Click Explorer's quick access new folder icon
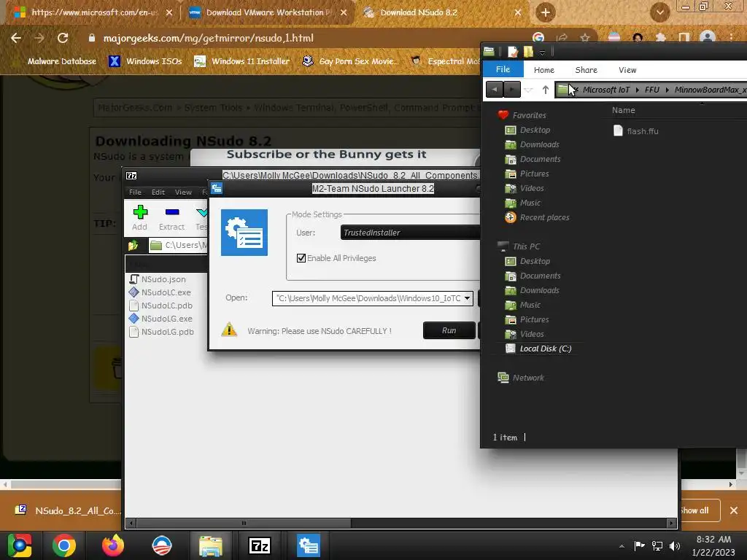The height and width of the screenshot is (560, 747). click(x=528, y=52)
